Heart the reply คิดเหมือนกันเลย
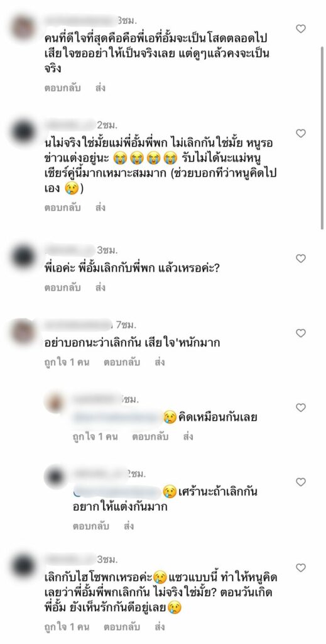 click(301, 408)
